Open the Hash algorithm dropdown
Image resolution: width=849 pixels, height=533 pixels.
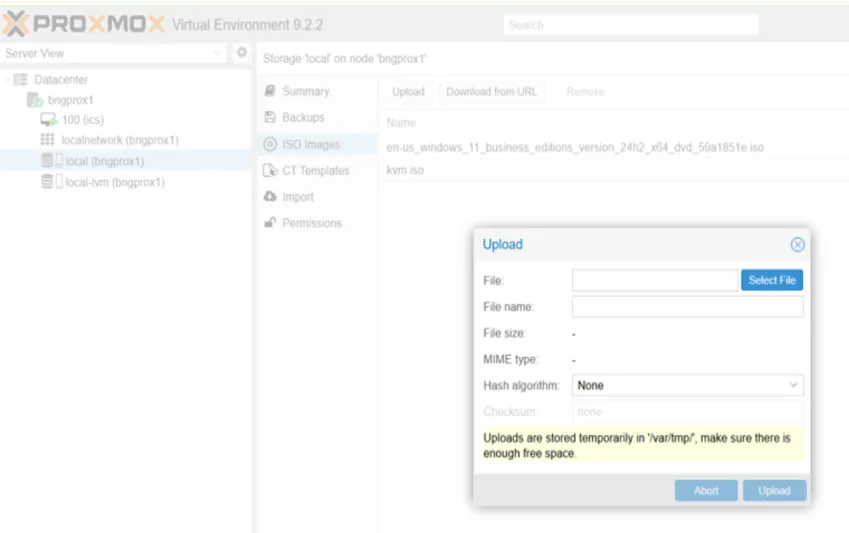(793, 385)
